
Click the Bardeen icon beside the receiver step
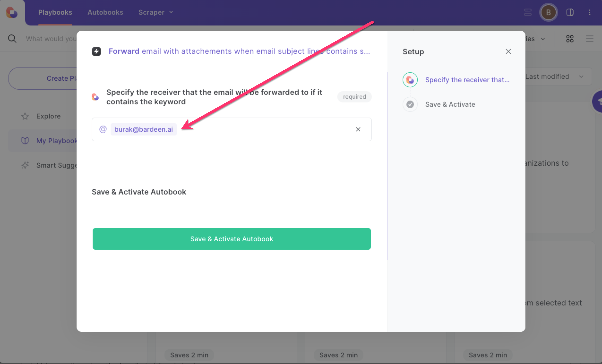click(410, 80)
